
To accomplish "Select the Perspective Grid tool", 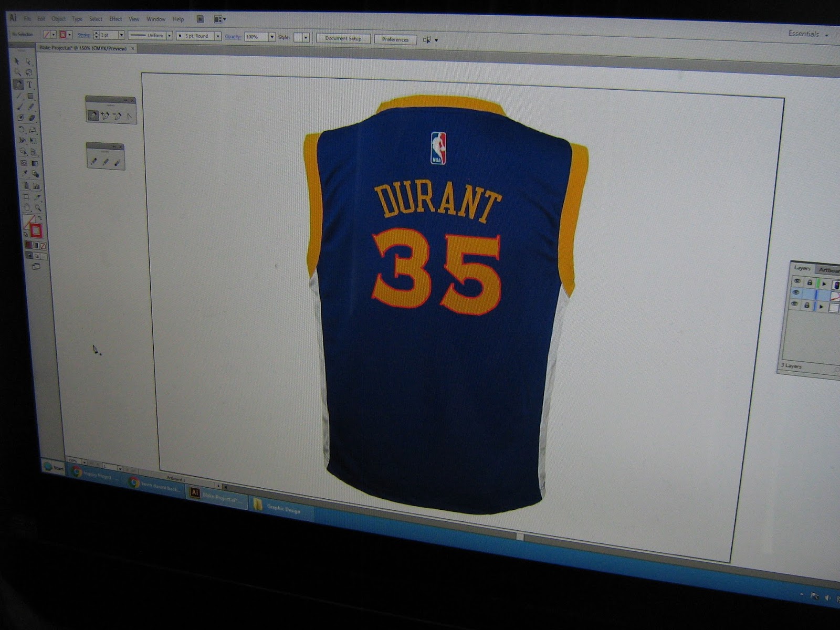I will pos(34,152).
